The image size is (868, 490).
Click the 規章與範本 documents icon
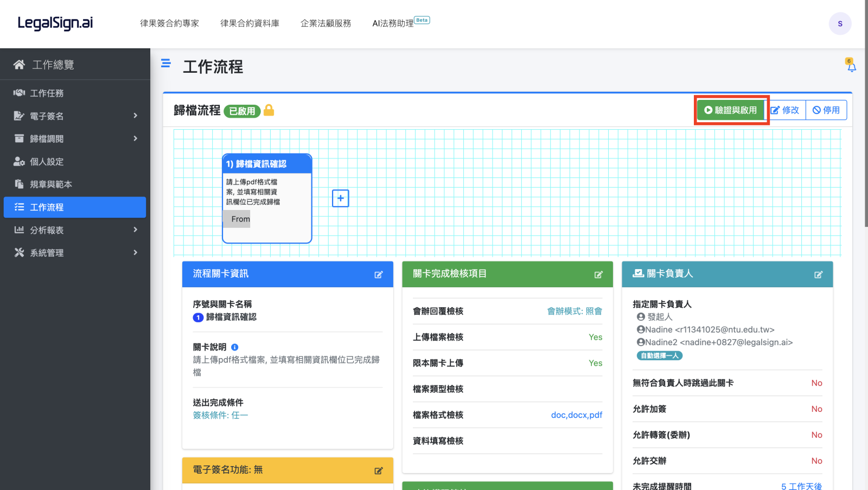click(19, 184)
